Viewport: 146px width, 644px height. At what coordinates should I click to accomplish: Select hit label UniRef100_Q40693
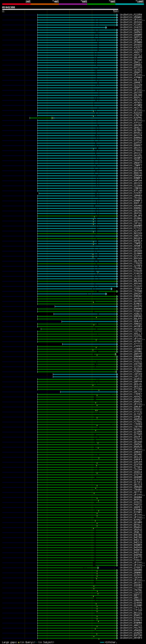point(131,45)
